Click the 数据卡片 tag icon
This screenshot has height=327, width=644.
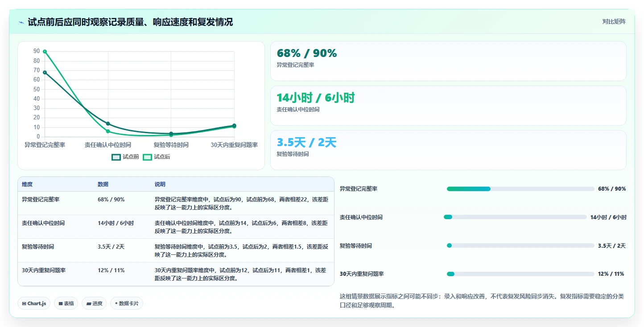coord(116,303)
